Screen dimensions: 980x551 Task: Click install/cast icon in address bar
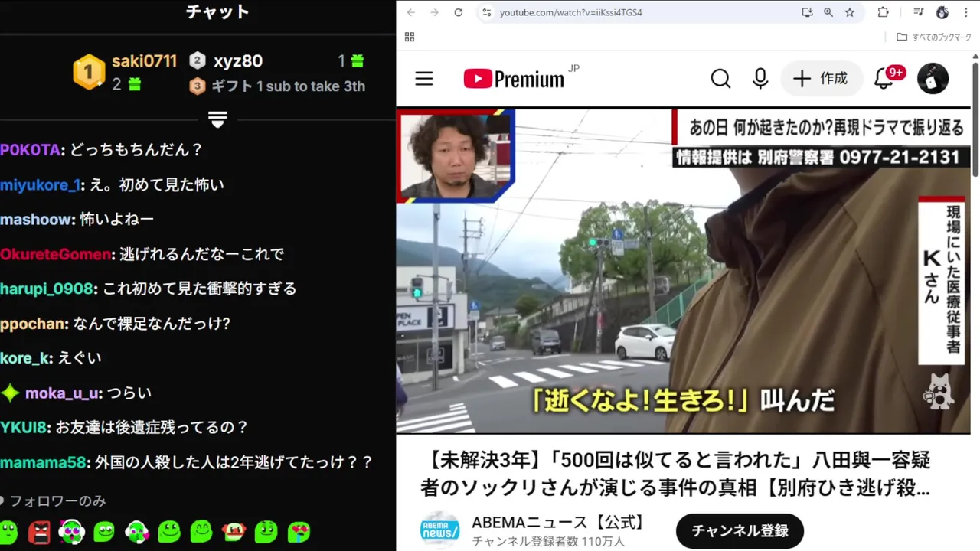807,12
